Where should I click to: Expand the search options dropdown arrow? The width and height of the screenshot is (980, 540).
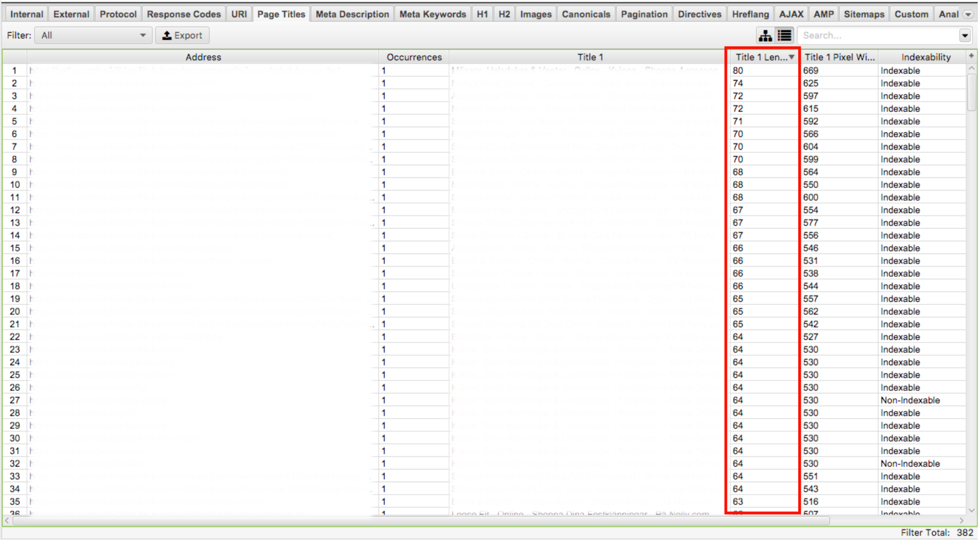[964, 36]
